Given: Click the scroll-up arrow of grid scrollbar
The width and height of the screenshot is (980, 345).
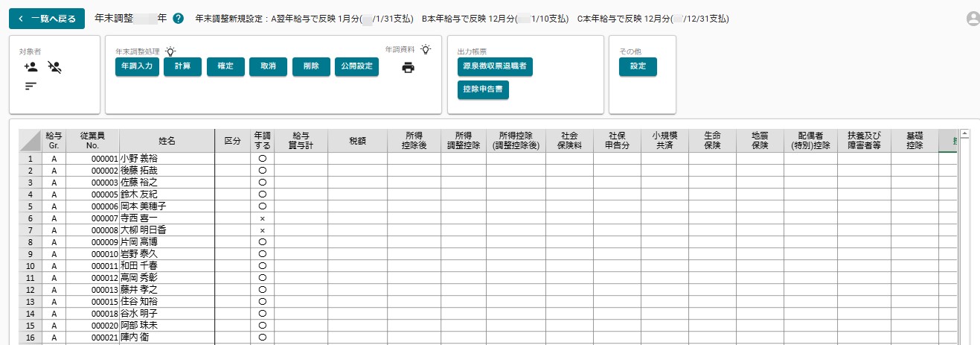Looking at the screenshot, I should pyautogui.click(x=965, y=134).
